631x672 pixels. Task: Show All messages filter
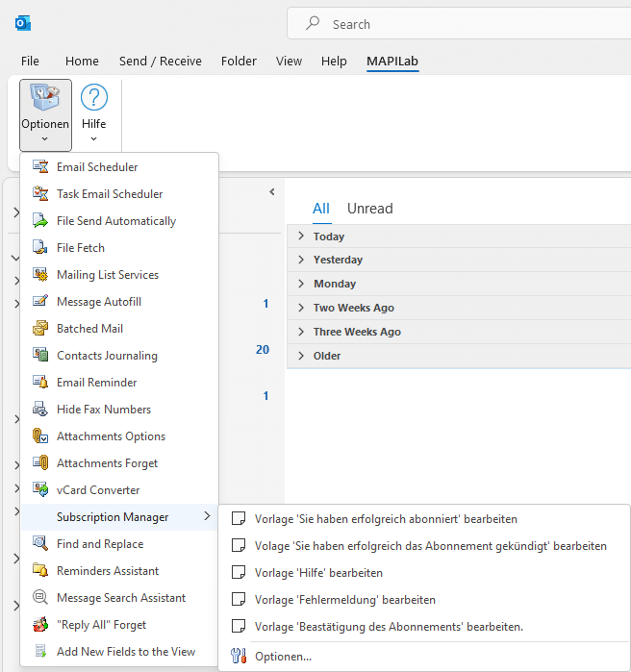pyautogui.click(x=321, y=209)
